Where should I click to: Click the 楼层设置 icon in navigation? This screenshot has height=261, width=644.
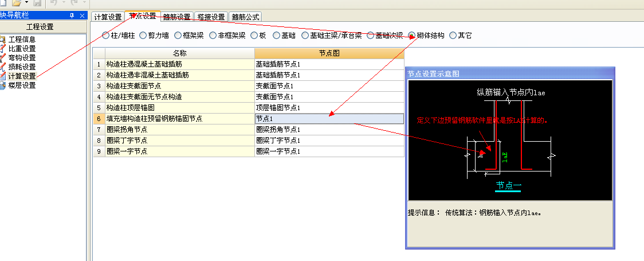point(2,85)
